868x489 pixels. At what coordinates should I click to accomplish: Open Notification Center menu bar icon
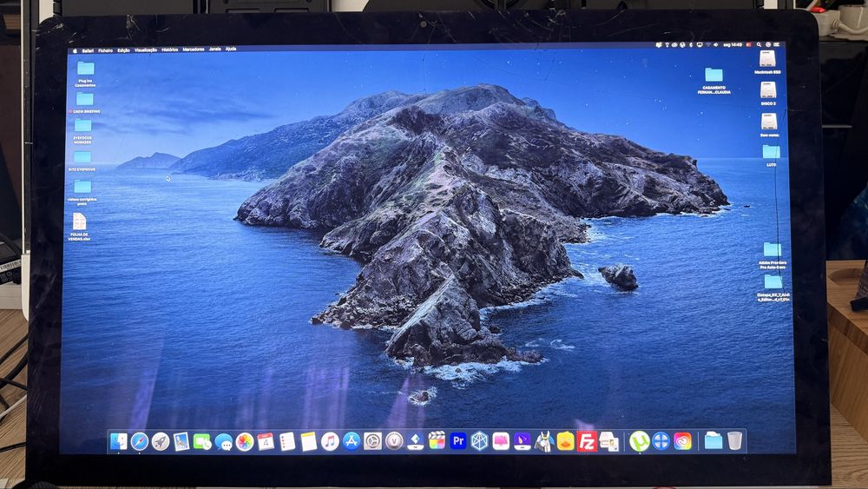point(777,45)
